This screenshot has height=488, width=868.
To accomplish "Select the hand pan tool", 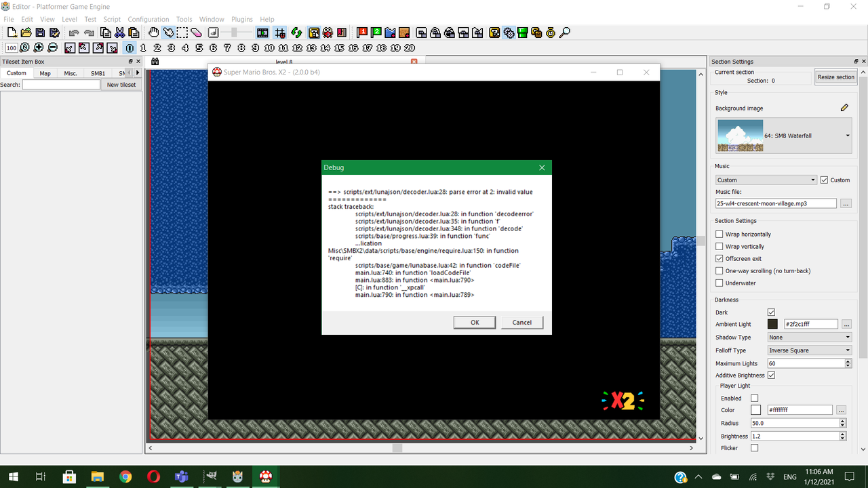I will coord(153,32).
